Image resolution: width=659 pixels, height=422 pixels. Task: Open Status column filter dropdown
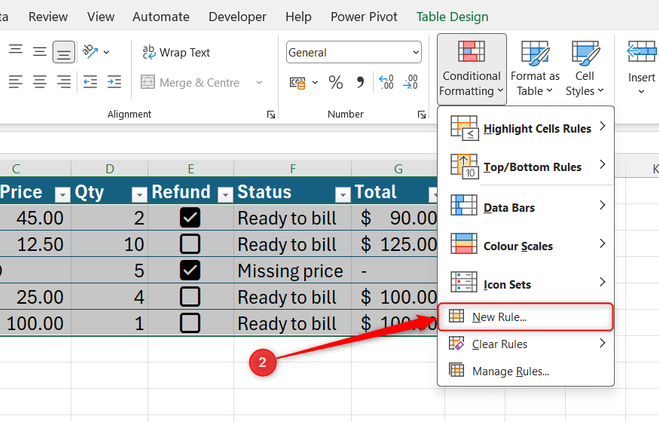point(343,194)
